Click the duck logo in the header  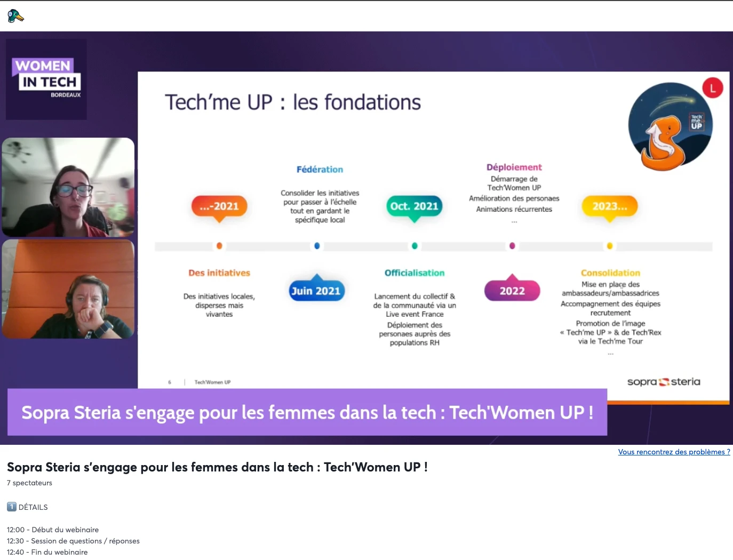tap(15, 16)
